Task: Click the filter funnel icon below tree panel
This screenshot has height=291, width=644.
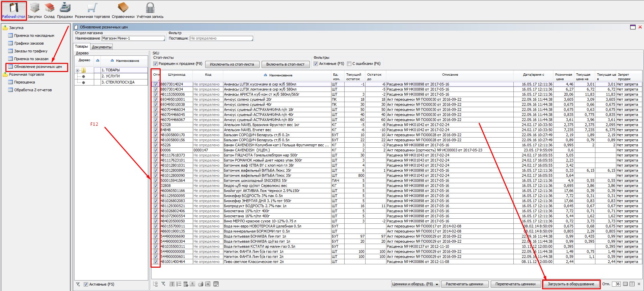Action: coord(78,285)
